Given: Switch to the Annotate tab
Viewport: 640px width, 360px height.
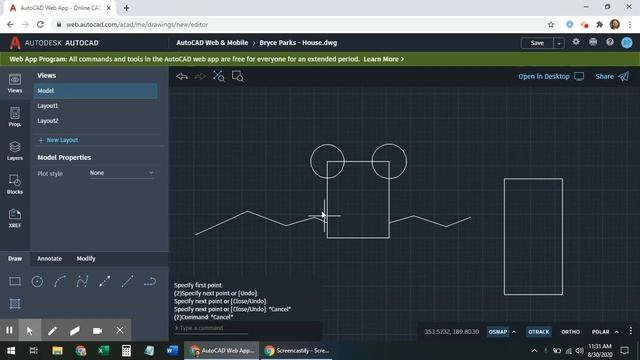Looking at the screenshot, I should pyautogui.click(x=49, y=259).
